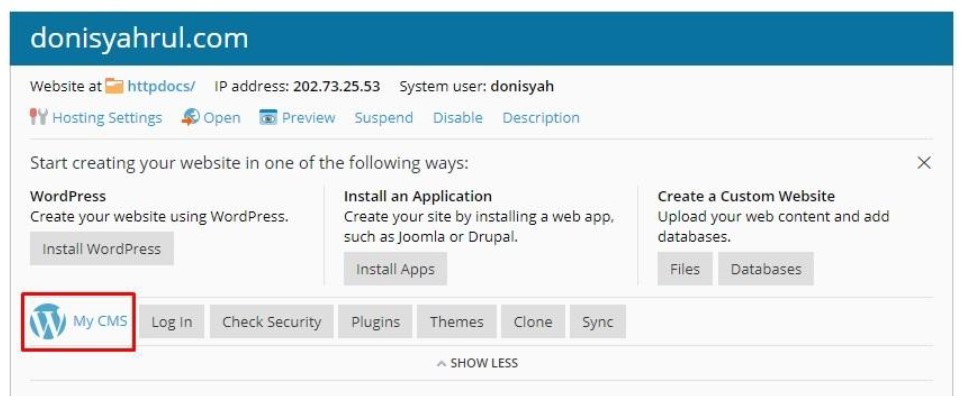Open the Themes button
This screenshot has width=967, height=411.
click(456, 322)
